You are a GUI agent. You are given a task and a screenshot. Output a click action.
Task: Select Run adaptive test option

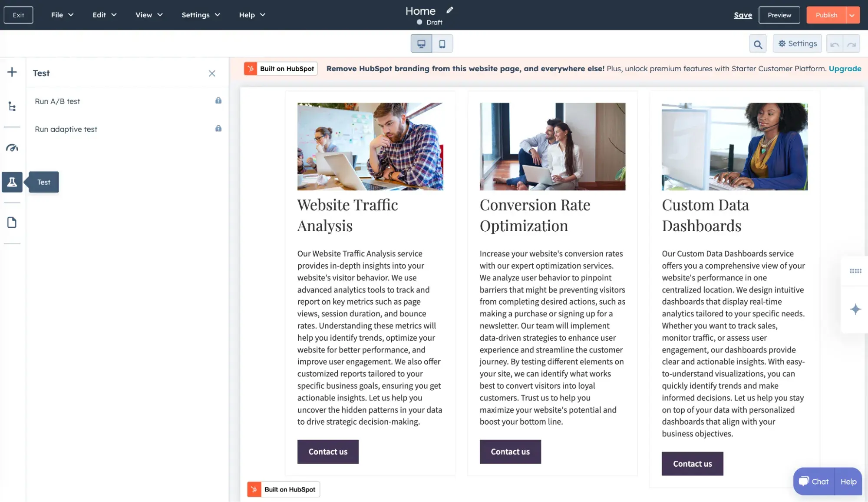[66, 129]
